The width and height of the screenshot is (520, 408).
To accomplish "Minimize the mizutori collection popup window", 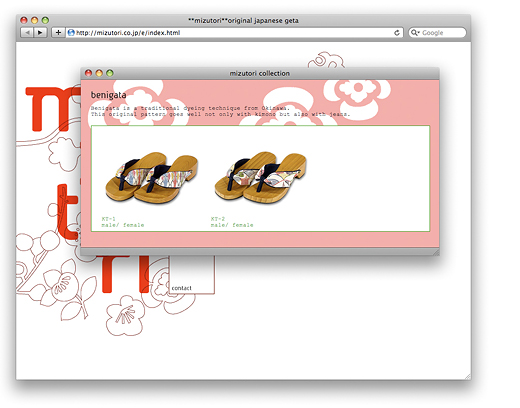I will click(99, 73).
